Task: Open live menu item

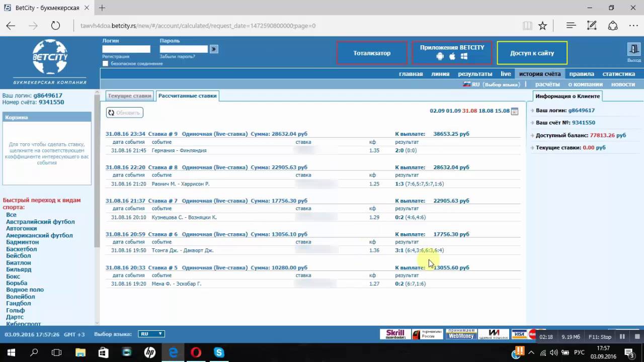Action: (x=506, y=74)
